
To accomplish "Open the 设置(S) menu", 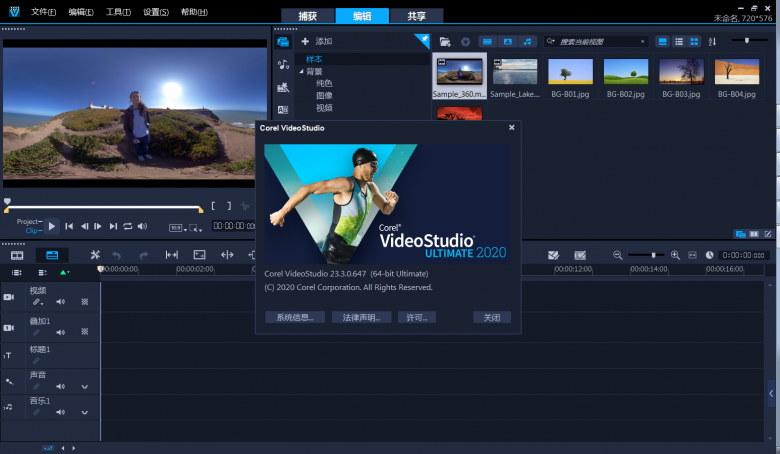I will click(x=156, y=11).
